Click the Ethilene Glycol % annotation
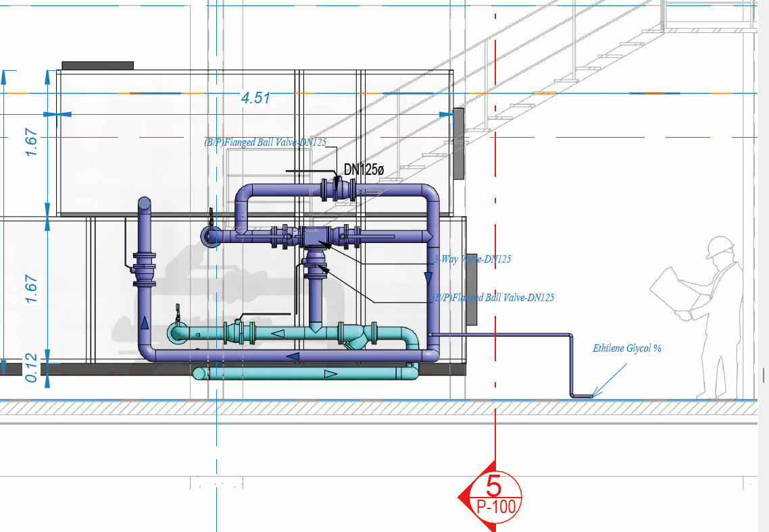The width and height of the screenshot is (769, 532). coord(626,349)
